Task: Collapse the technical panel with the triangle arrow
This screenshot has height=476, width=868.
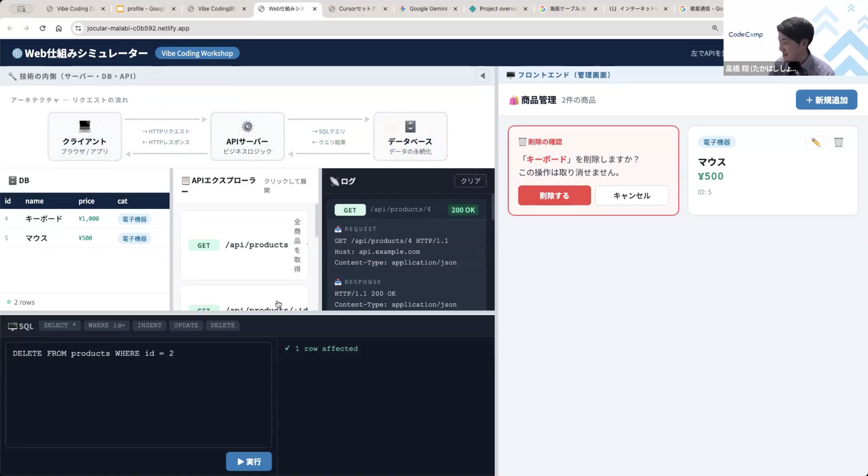Action: point(482,76)
